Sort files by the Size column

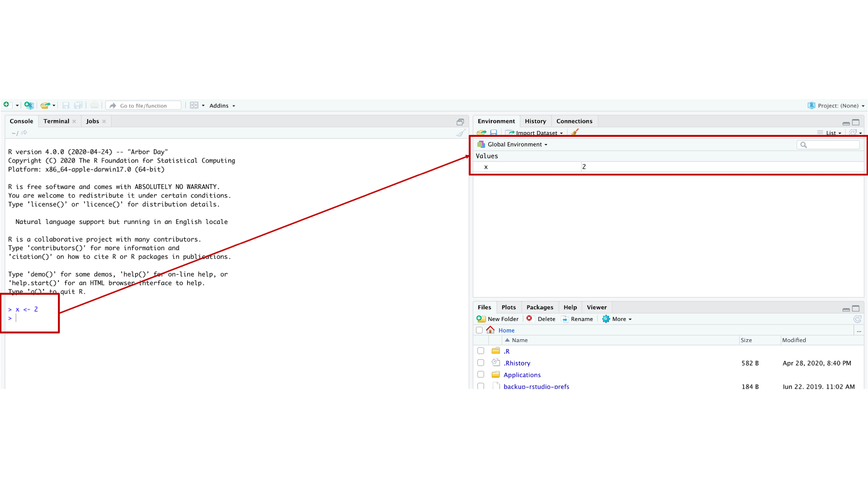(746, 340)
